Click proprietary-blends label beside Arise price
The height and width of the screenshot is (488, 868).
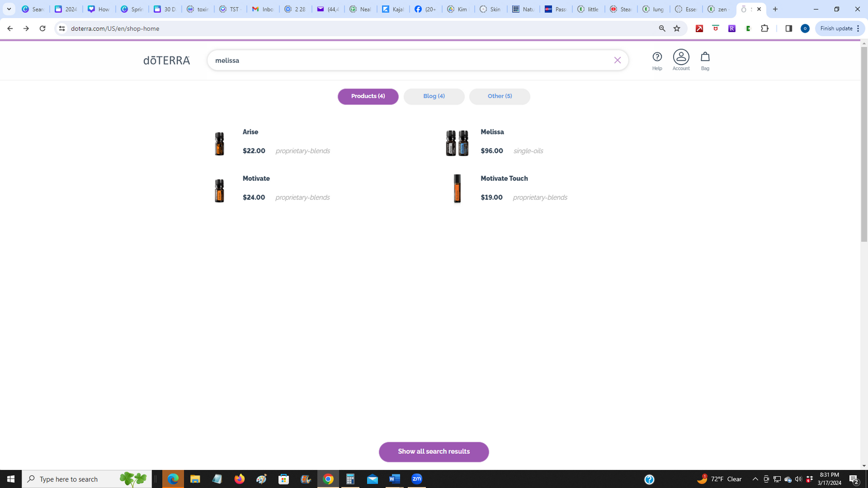coord(303,151)
